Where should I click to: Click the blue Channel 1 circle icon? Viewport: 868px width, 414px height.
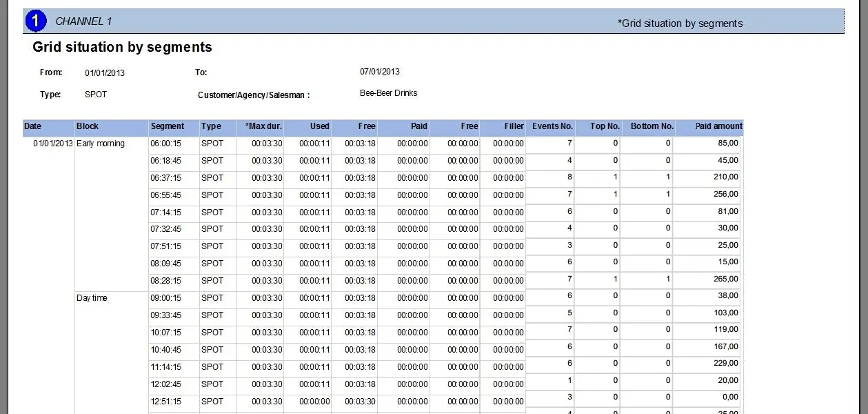point(35,21)
